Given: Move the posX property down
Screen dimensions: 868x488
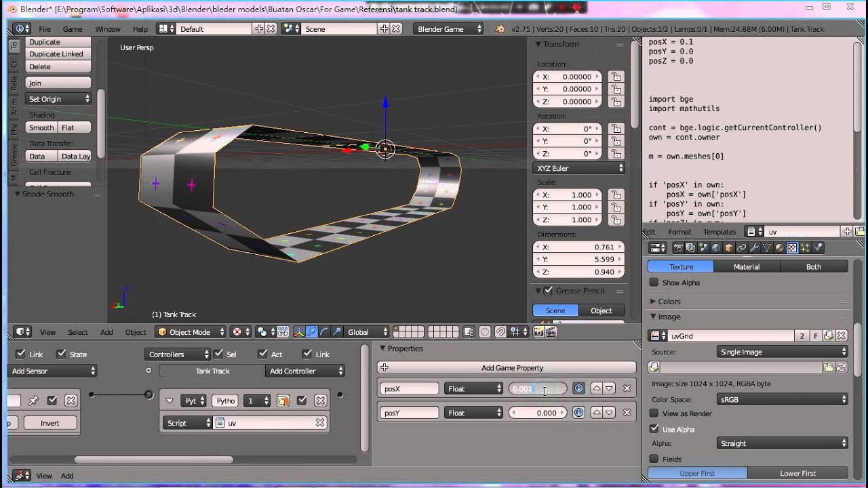Looking at the screenshot, I should [610, 388].
